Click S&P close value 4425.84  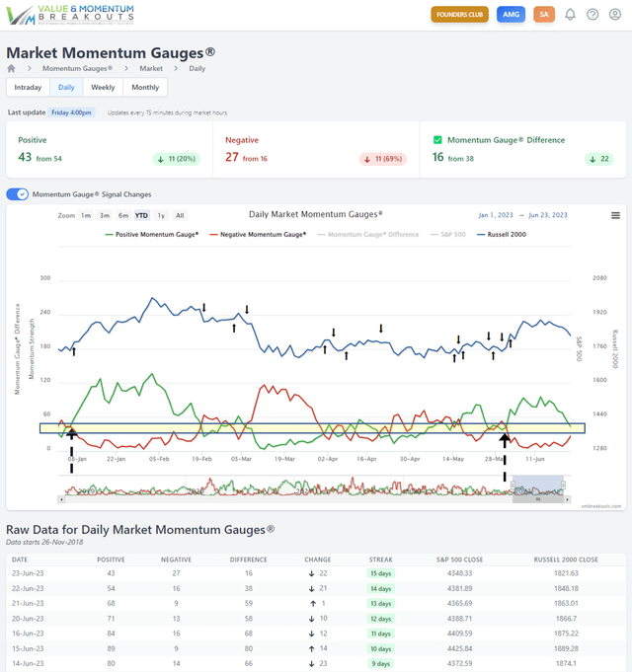pyautogui.click(x=459, y=648)
